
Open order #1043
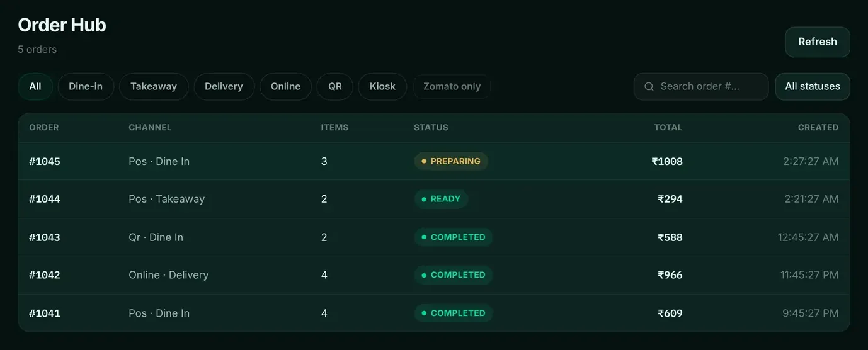(x=434, y=237)
